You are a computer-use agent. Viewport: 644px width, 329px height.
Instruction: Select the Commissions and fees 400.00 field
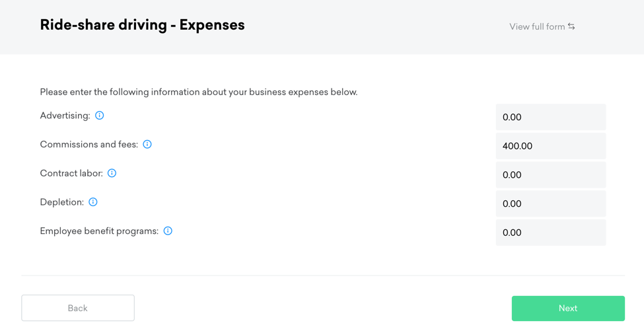[x=550, y=146]
